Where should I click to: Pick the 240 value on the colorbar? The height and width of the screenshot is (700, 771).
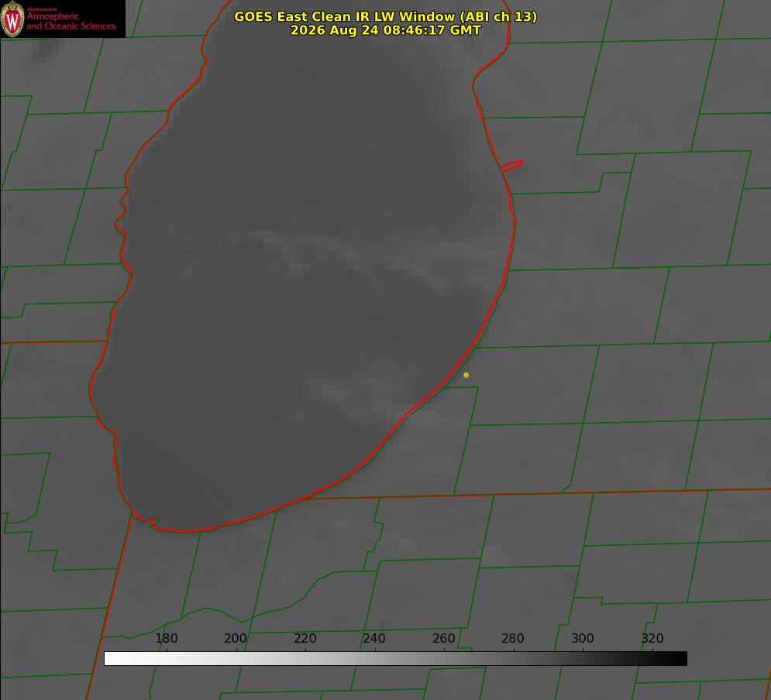click(x=374, y=638)
